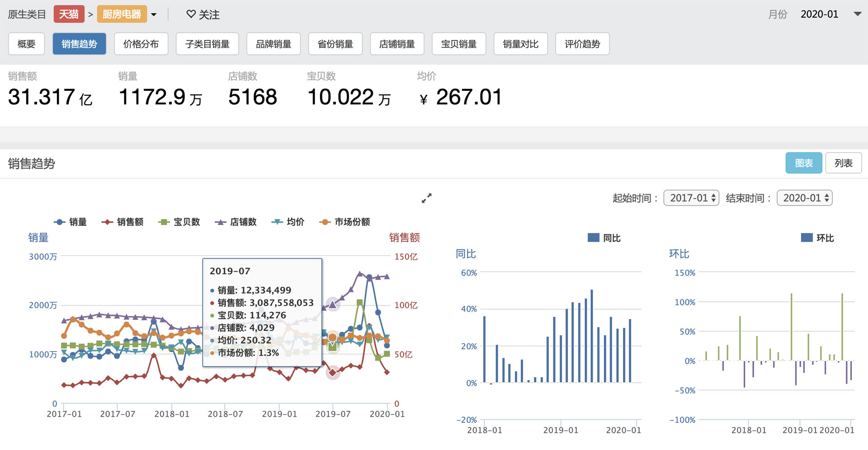This screenshot has height=450, width=868.
Task: Expand the chart with fullscreen arrows icon
Action: pyautogui.click(x=426, y=198)
